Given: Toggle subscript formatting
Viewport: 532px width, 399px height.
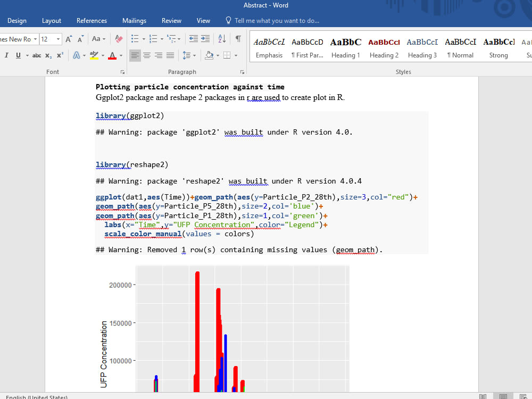Looking at the screenshot, I should 48,55.
